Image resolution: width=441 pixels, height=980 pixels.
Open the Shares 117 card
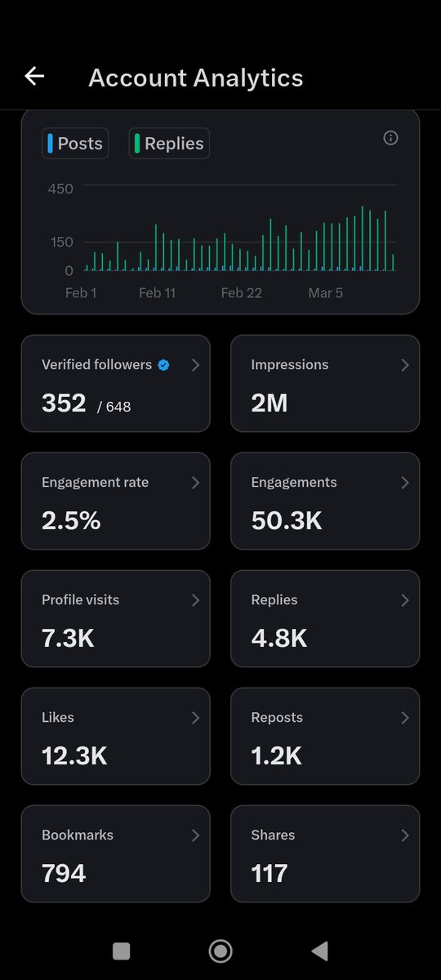click(x=325, y=853)
